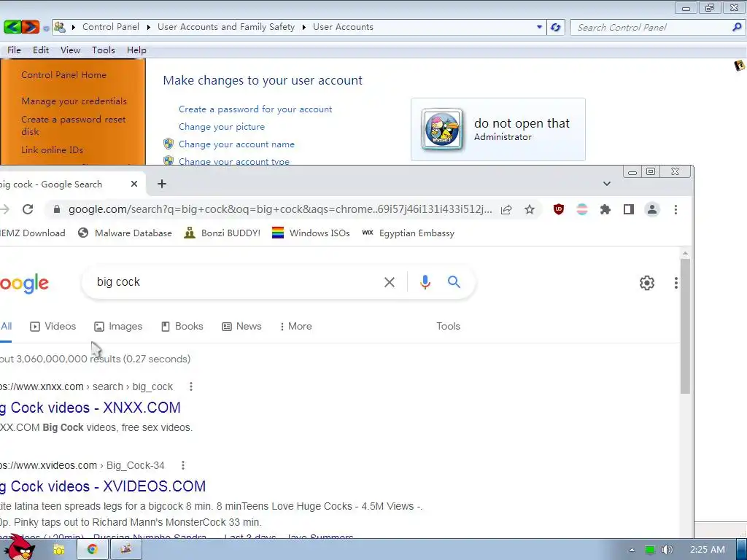Show hidden tray icons arrow
This screenshot has height=560, width=747.
coord(632,550)
